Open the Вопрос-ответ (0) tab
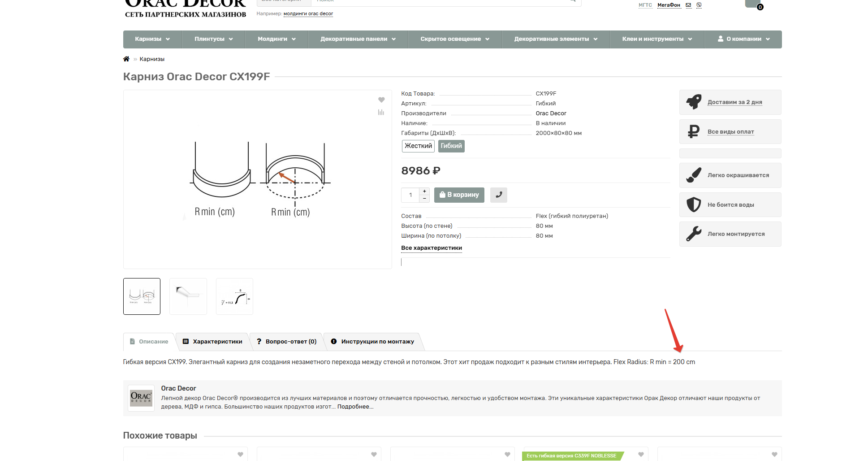Viewport: 868px width, 461px height. 286,342
